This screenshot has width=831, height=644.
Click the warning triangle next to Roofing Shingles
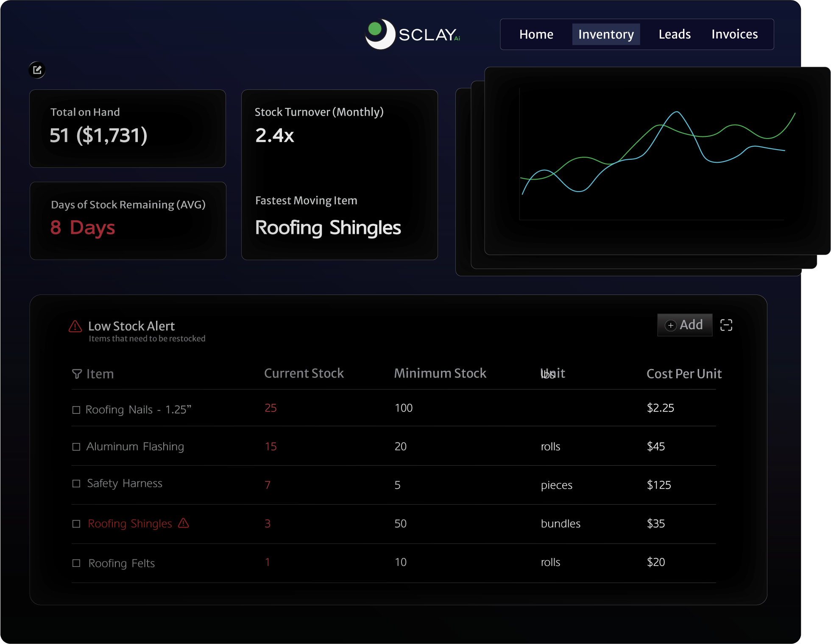click(x=184, y=524)
